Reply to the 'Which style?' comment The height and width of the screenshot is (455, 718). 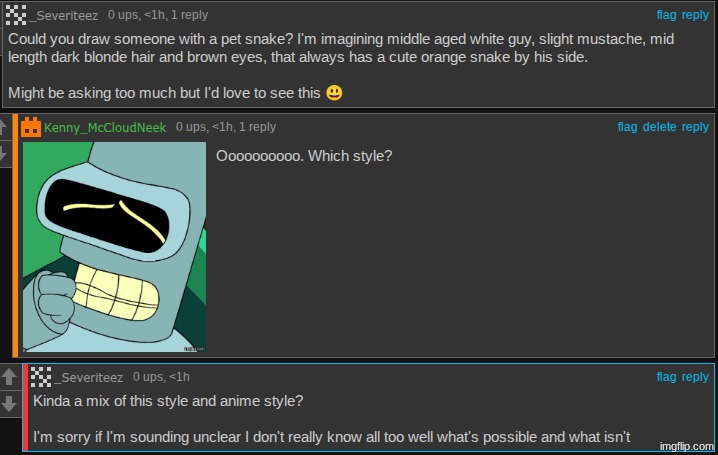tap(695, 127)
